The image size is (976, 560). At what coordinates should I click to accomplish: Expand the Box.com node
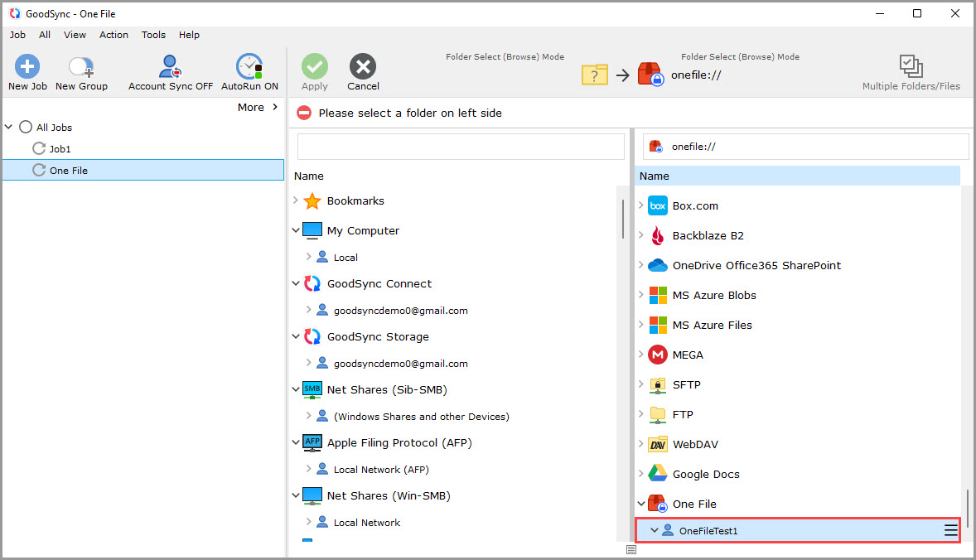pyautogui.click(x=641, y=205)
